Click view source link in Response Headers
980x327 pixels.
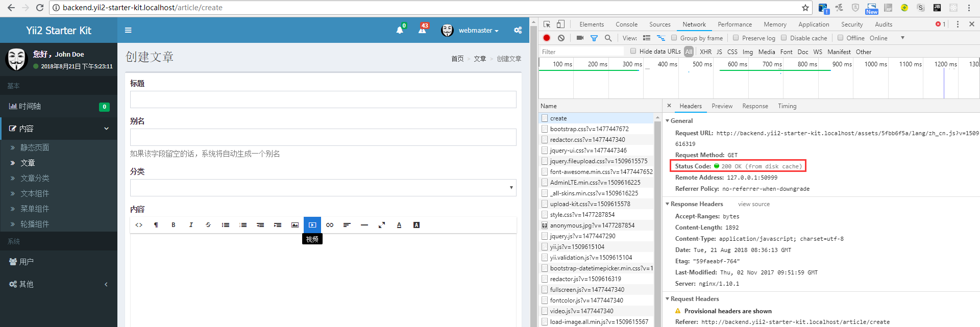click(x=754, y=204)
